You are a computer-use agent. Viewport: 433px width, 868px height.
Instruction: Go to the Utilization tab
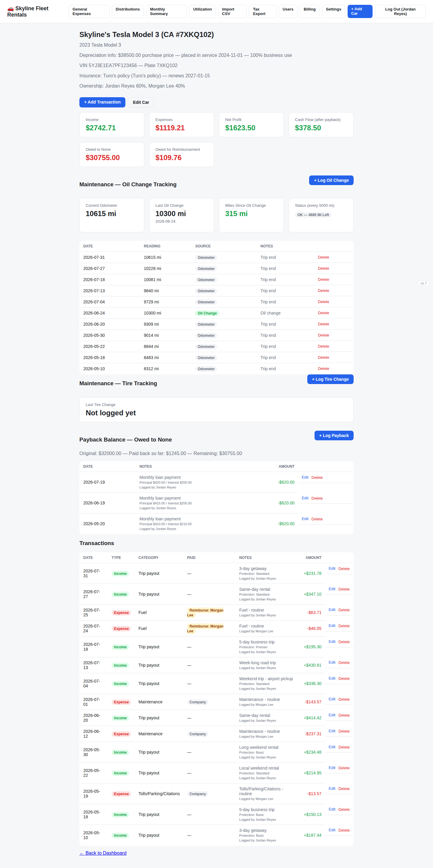(202, 11)
